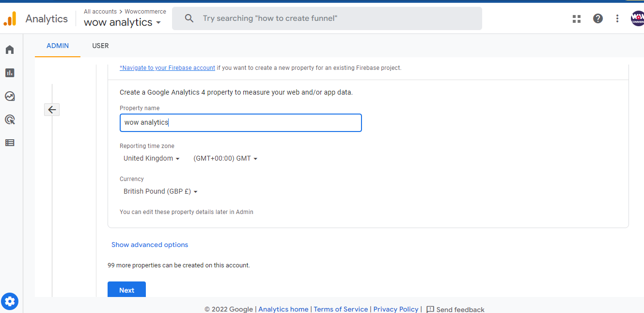Image resolution: width=644 pixels, height=313 pixels.
Task: Open the Help question mark icon
Action: [x=598, y=18]
